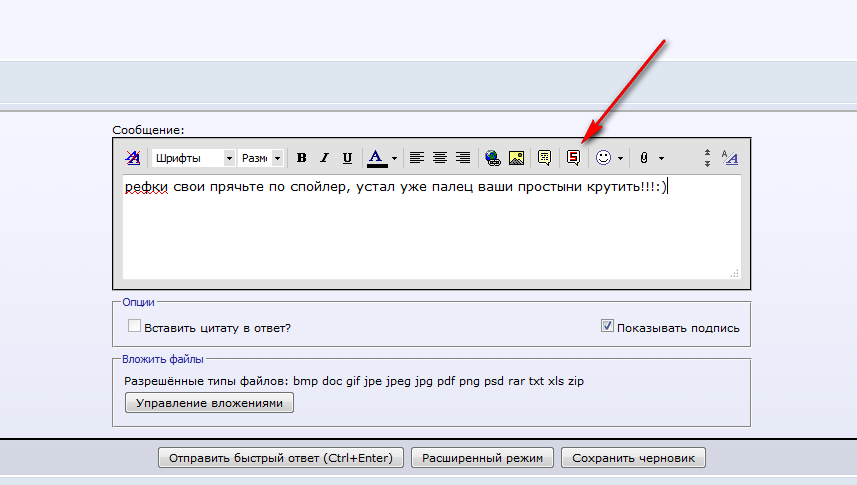
Task: Click the remove text formatting icon
Action: (x=133, y=158)
